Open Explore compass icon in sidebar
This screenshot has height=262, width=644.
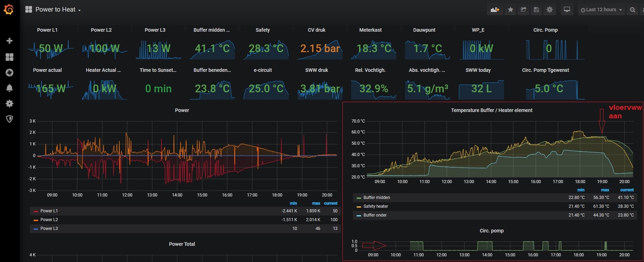[10, 73]
